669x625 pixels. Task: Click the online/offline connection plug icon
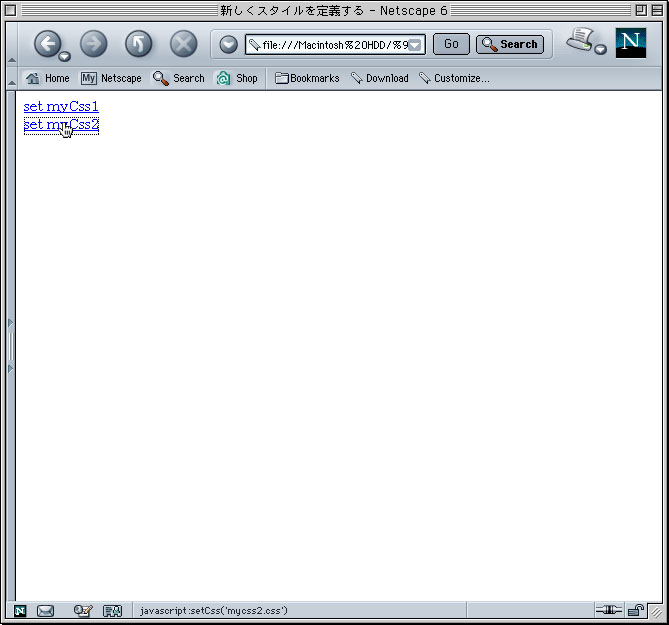pos(608,610)
